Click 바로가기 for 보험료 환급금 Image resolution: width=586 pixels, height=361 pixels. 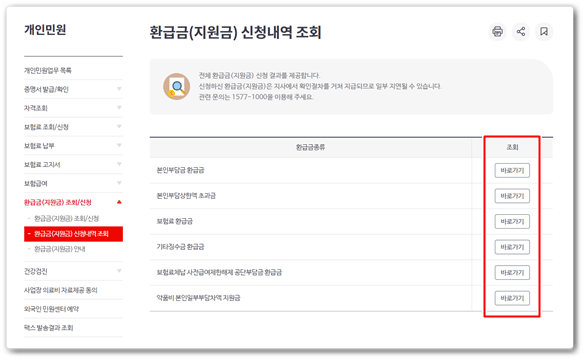512,222
